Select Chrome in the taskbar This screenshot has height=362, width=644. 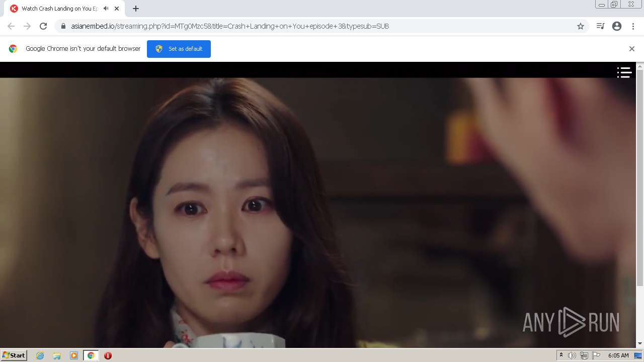click(x=91, y=355)
